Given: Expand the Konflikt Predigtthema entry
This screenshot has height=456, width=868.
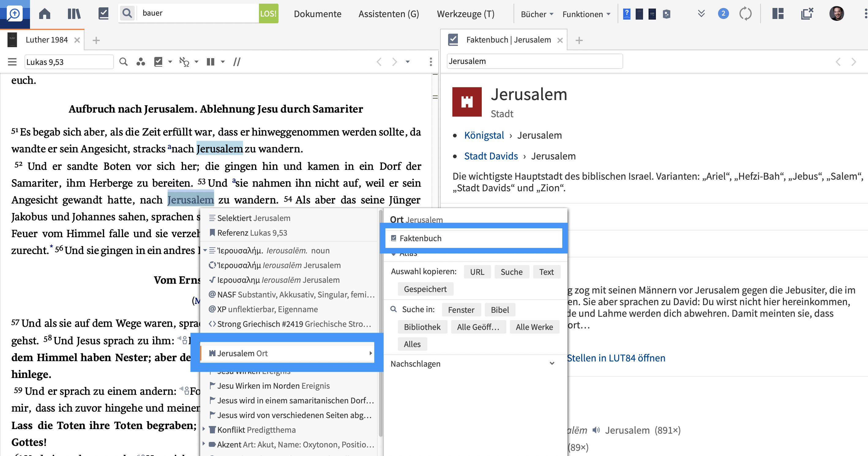Looking at the screenshot, I should coord(204,429).
